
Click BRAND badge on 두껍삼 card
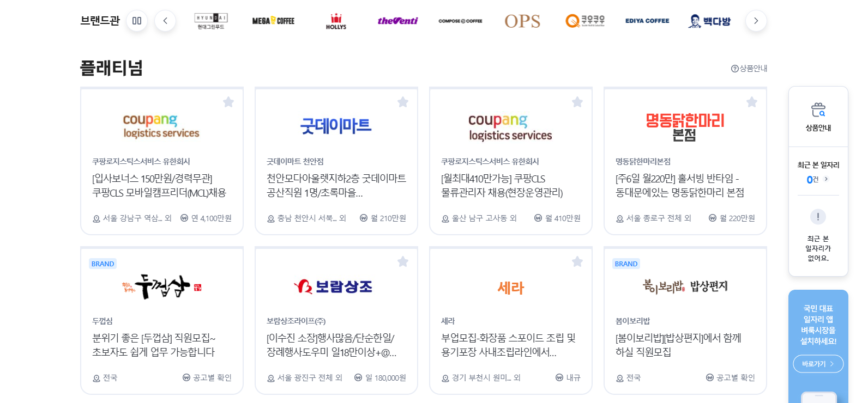coord(103,264)
